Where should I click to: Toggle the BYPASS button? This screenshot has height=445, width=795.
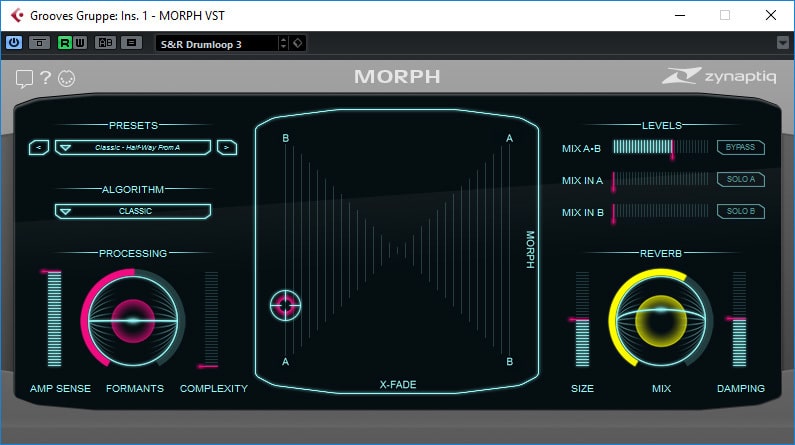(741, 147)
